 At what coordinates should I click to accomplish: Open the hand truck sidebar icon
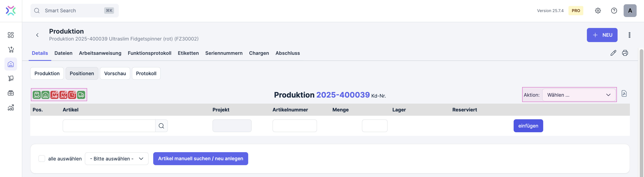tap(11, 79)
